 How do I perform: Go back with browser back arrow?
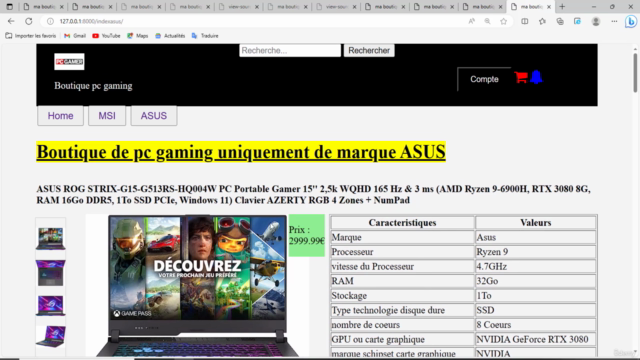(x=11, y=21)
